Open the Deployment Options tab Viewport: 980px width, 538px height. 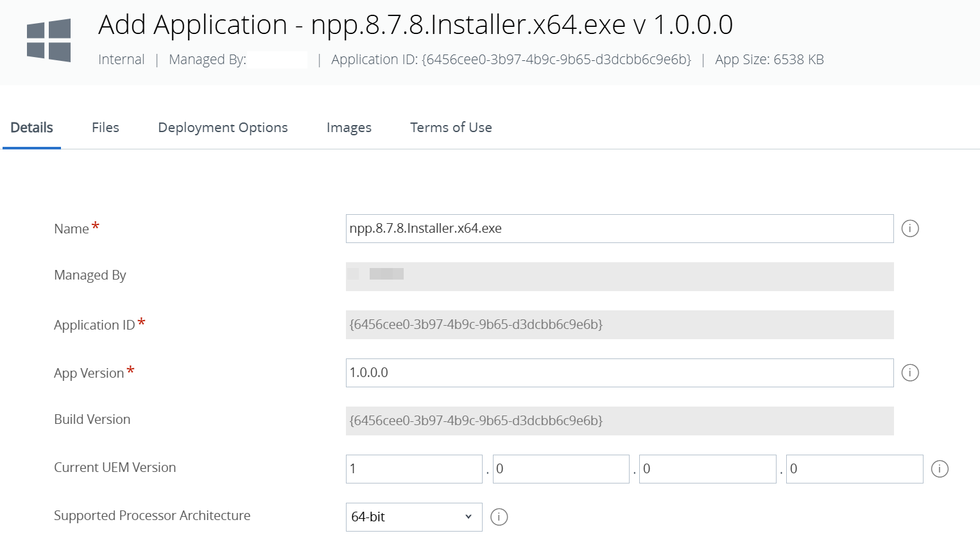click(x=223, y=128)
